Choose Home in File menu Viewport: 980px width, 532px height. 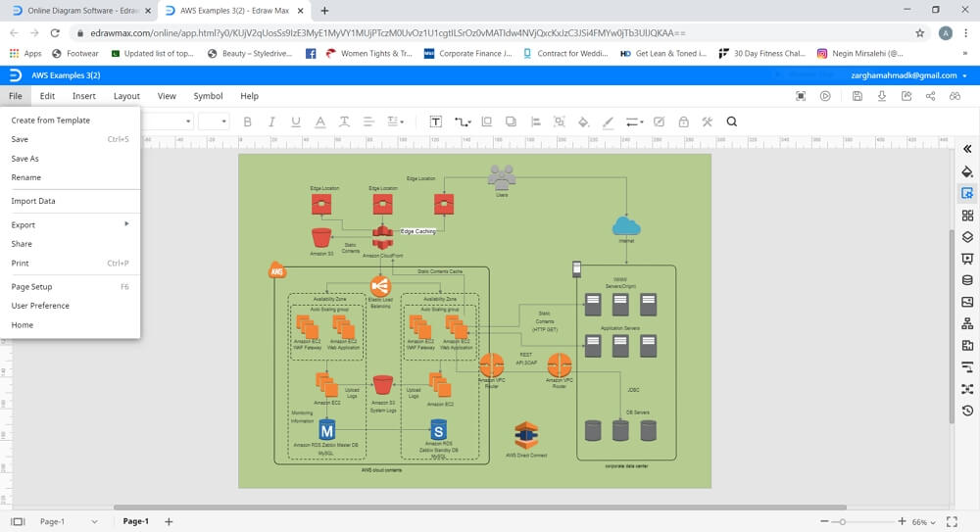click(x=22, y=325)
